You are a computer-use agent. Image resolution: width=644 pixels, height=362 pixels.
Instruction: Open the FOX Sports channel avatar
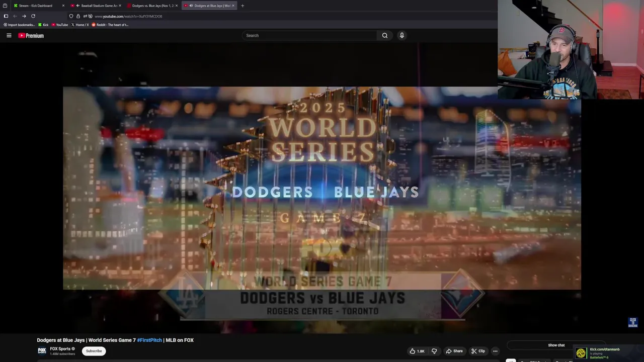[42, 351]
